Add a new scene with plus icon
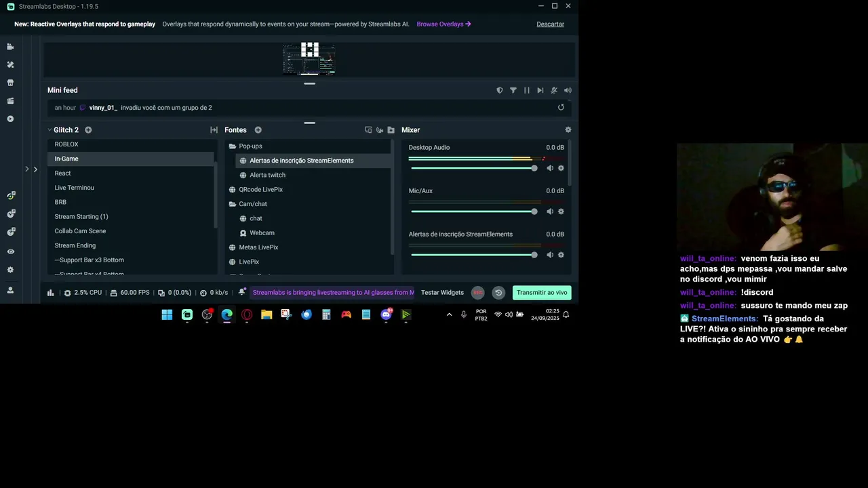 (x=88, y=130)
